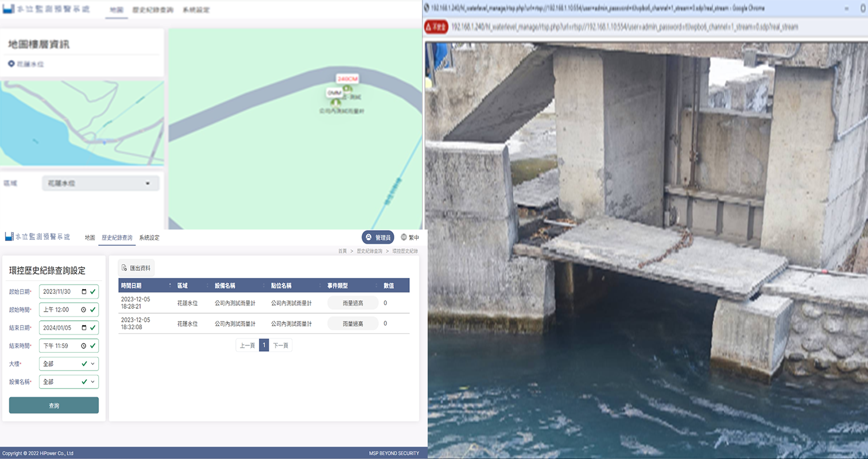Click clock icon in 起始時間 field
This screenshot has height=459, width=868.
(x=84, y=310)
